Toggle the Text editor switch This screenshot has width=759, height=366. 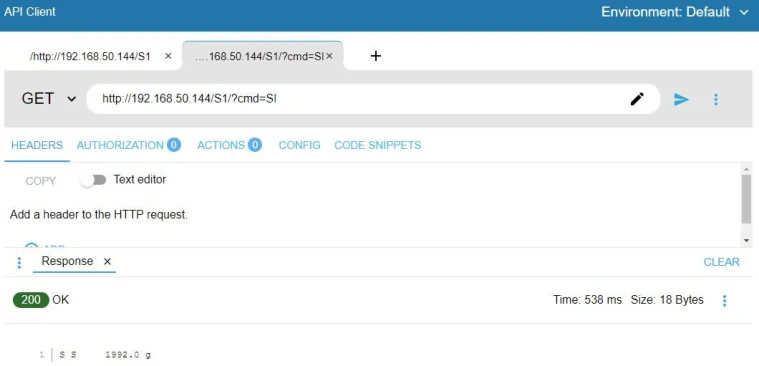point(93,180)
